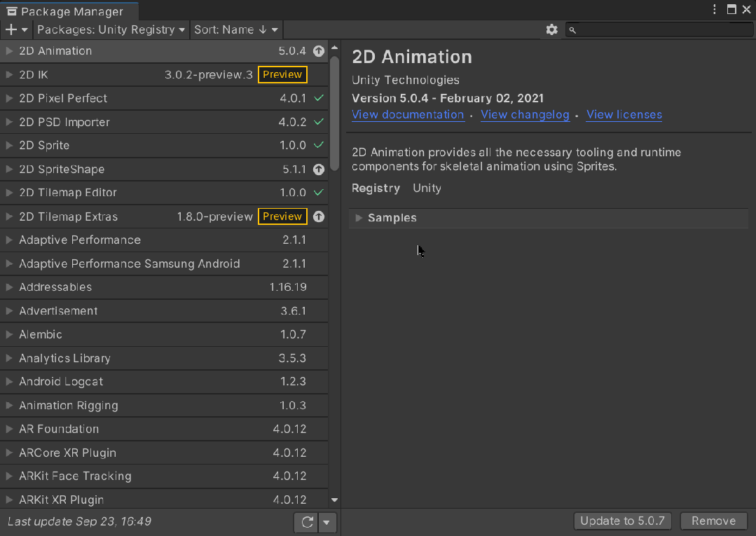Viewport: 756px width, 536px height.
Task: Click the package list scrollbar thumb
Action: (335, 114)
